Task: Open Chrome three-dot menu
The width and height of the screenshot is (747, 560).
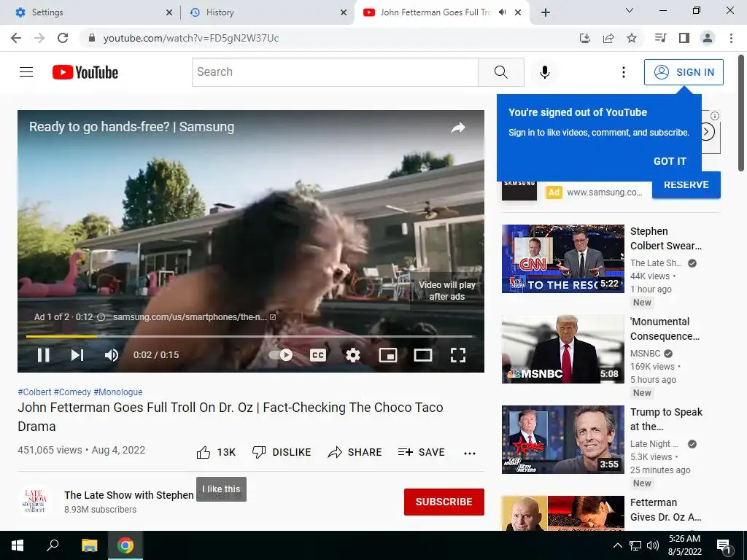Action: 731,38
